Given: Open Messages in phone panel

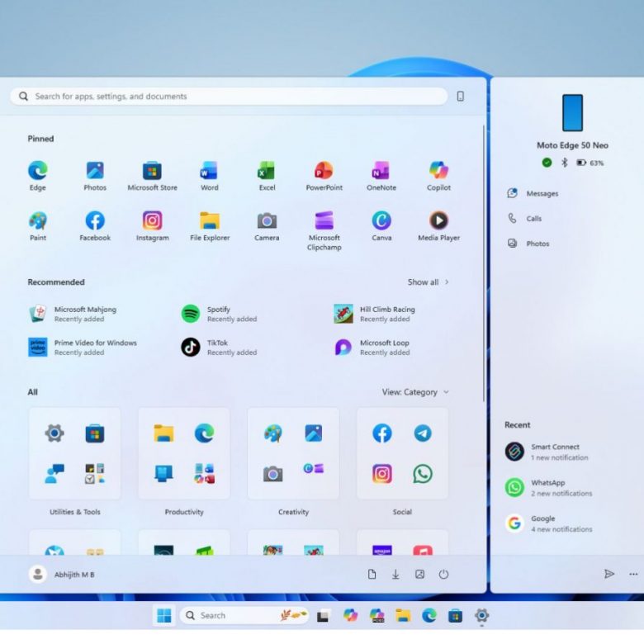Looking at the screenshot, I should tap(533, 193).
